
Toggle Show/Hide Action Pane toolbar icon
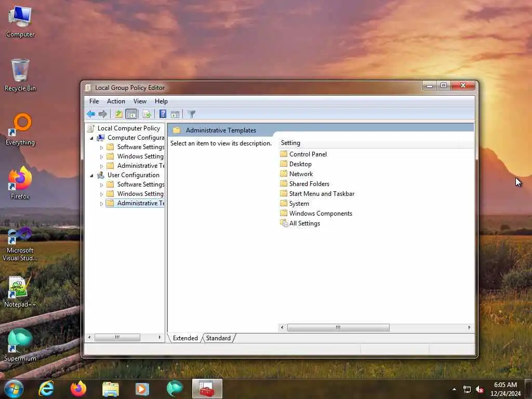point(175,114)
